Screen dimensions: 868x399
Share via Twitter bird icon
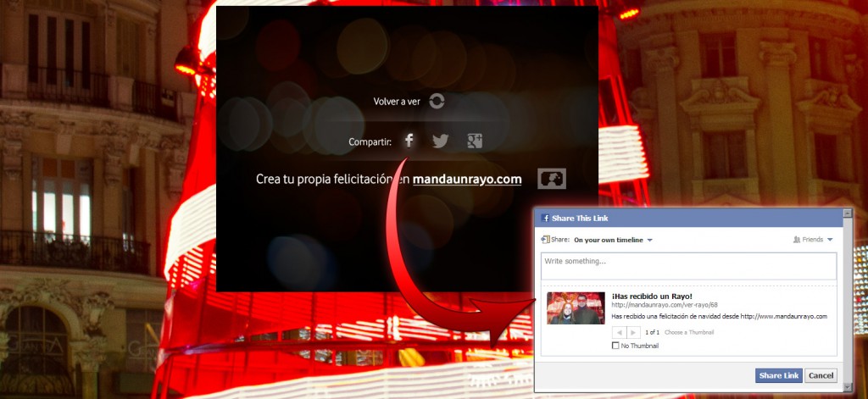tap(441, 141)
